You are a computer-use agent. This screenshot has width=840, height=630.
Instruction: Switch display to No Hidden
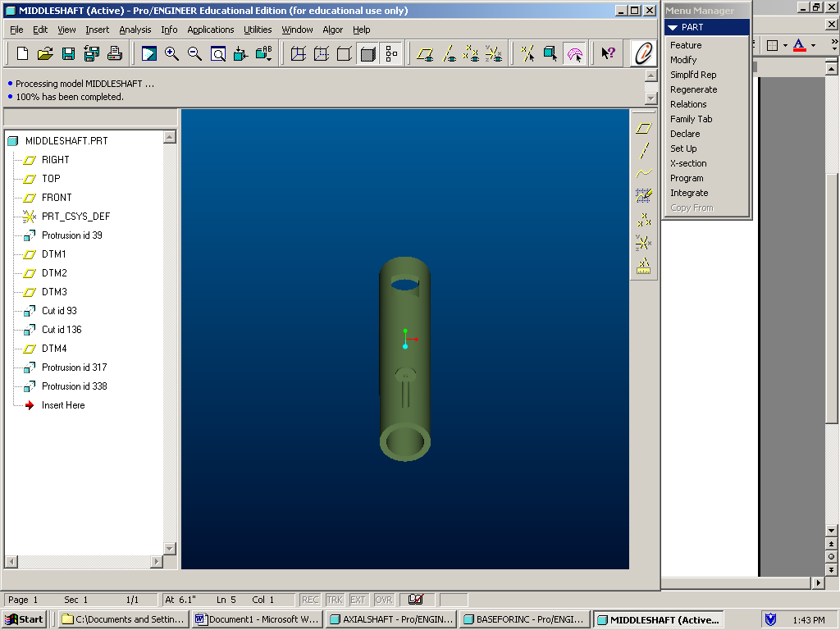coord(345,53)
